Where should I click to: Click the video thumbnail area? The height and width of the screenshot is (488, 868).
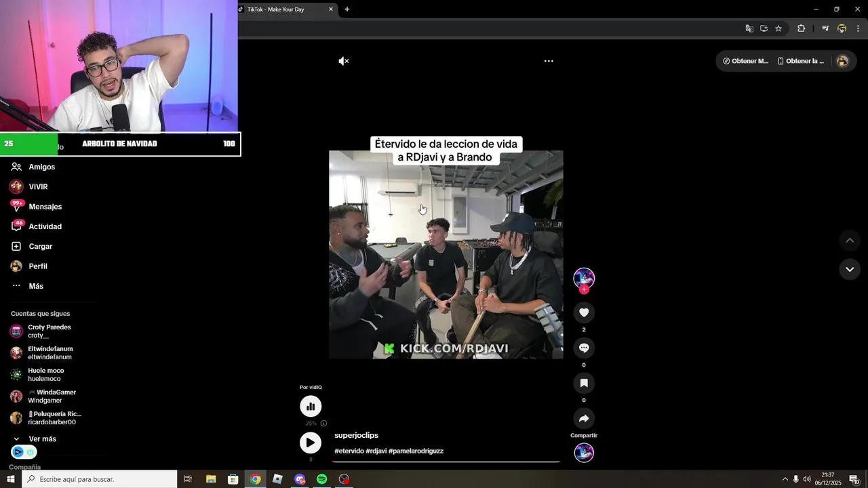tap(446, 254)
